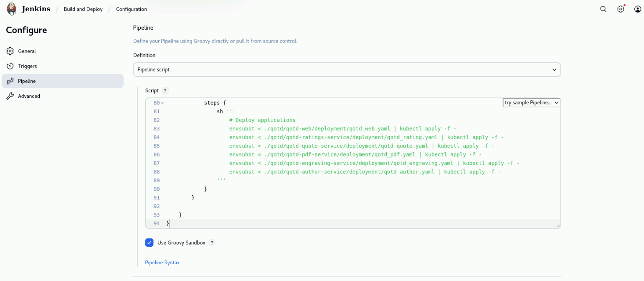Click the Jenkins butler logo icon
The width and height of the screenshot is (644, 281).
click(12, 9)
